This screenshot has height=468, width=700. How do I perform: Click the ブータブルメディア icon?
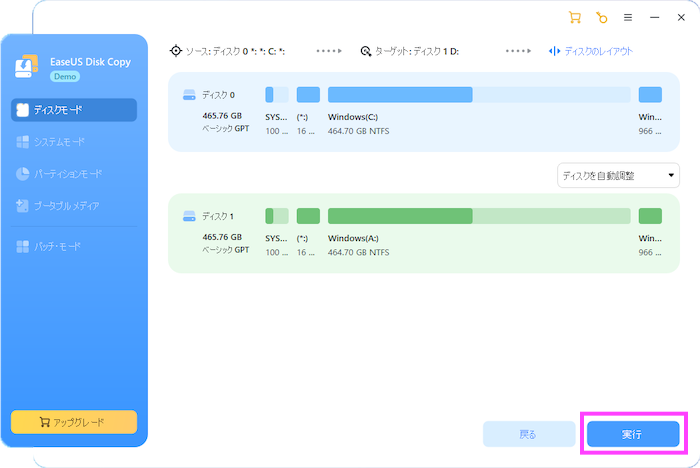[22, 206]
